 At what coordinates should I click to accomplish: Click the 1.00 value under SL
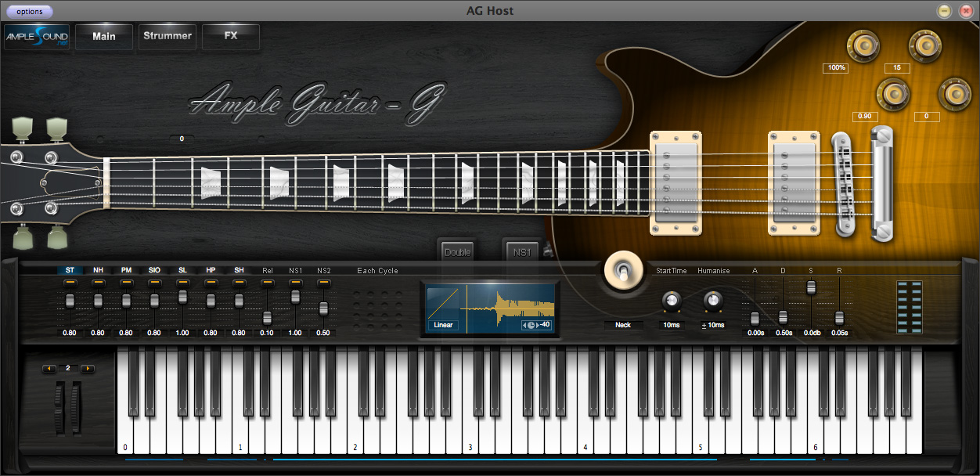(182, 333)
